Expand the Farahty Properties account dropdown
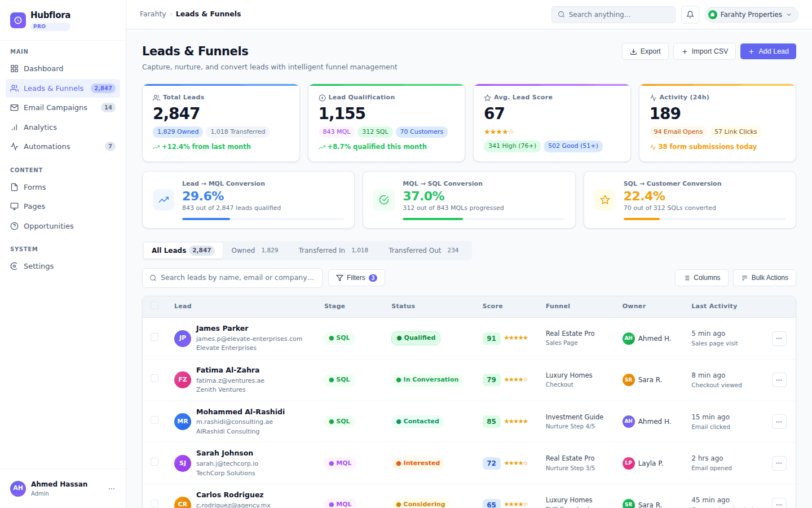This screenshot has width=812, height=508. [751, 15]
